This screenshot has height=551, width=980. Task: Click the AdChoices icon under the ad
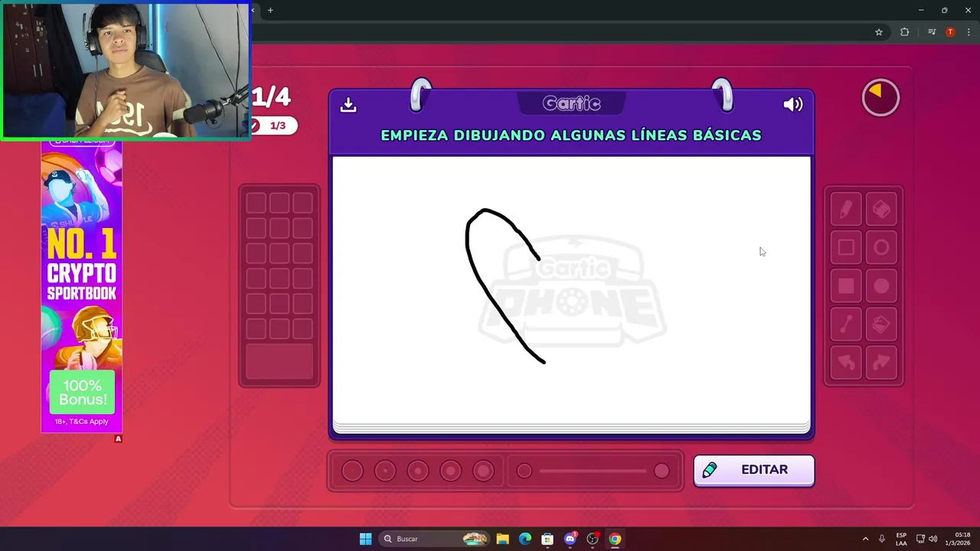118,439
